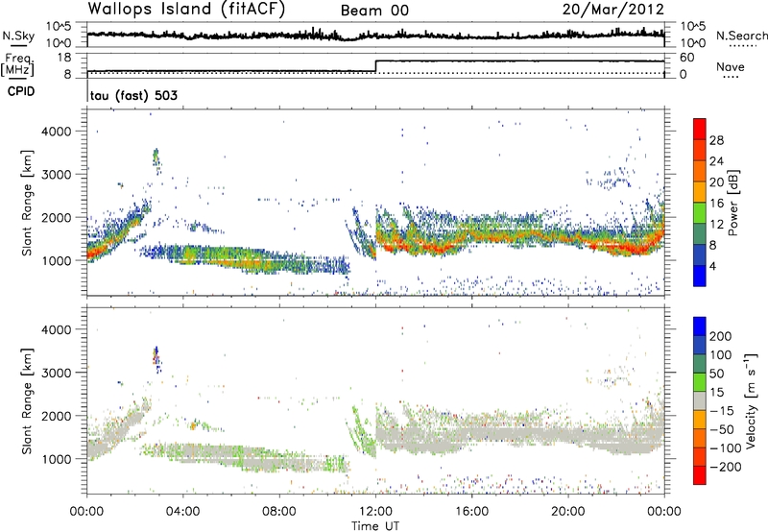Image resolution: width=768 pixels, height=532 pixels.
Task: Click the "20" label on power colorbar
Action: click(716, 182)
